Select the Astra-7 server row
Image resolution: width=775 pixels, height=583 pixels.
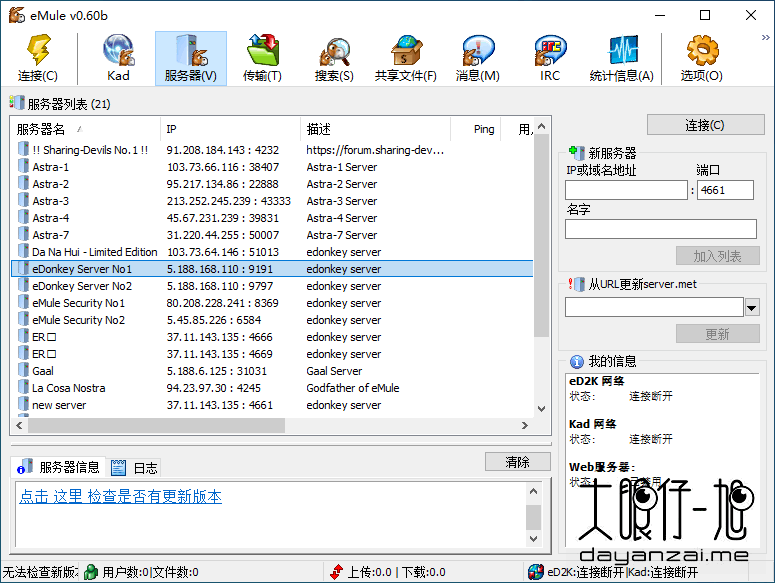coord(272,235)
